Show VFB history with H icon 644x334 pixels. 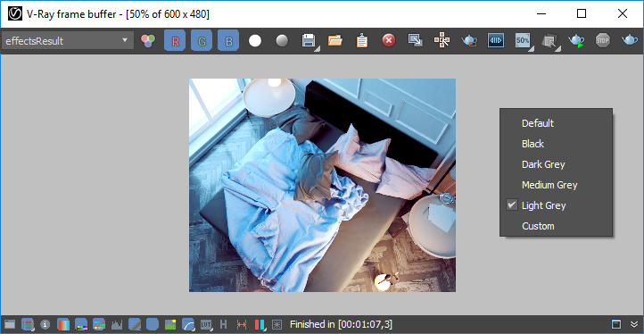(223, 324)
